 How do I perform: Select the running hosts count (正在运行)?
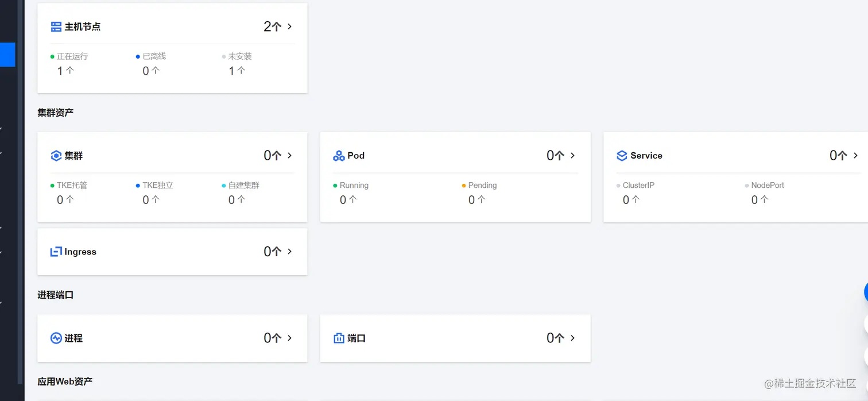click(x=65, y=71)
